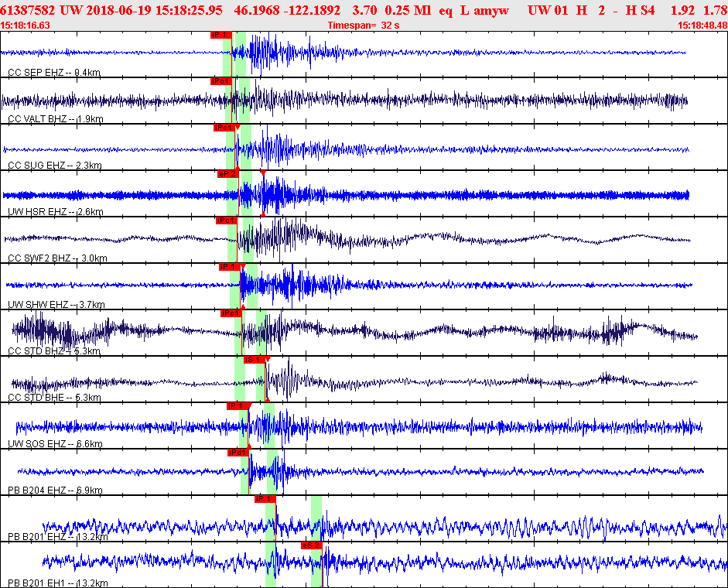Click the Timespan 32 s label
Viewport: 728px width, 588px height.
(364, 26)
